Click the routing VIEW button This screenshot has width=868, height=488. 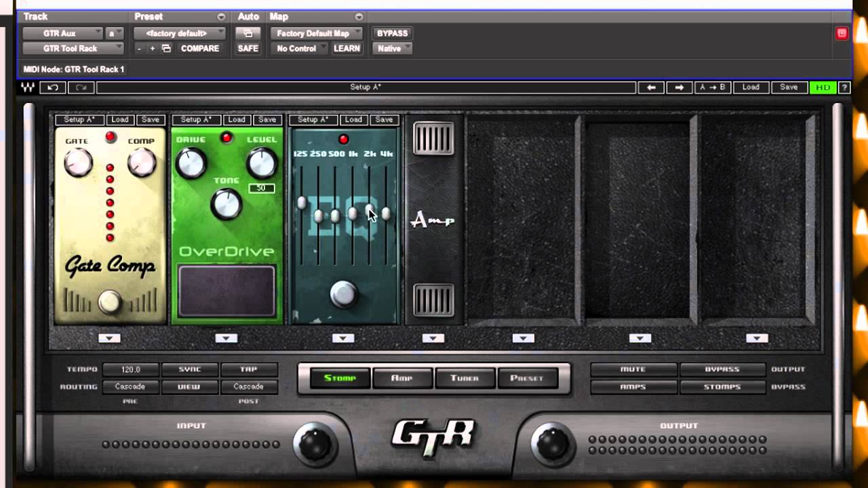(190, 387)
